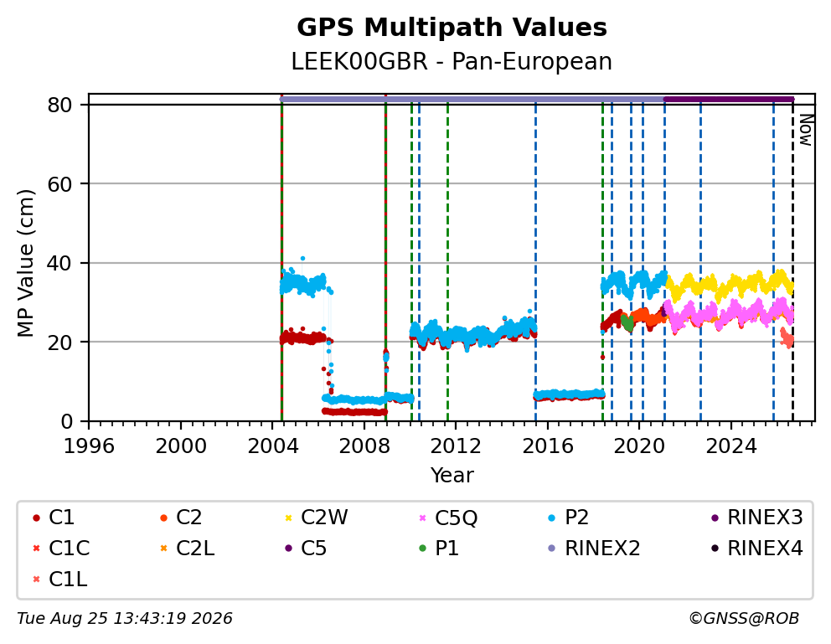Click the P2 legend marker dot
The height and width of the screenshot is (644, 831).
tap(552, 518)
